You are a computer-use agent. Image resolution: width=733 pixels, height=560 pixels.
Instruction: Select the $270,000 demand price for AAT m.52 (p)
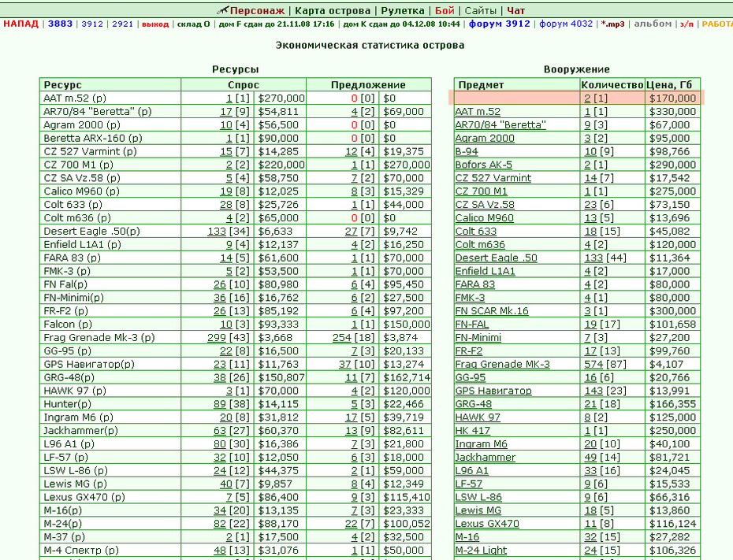(281, 98)
